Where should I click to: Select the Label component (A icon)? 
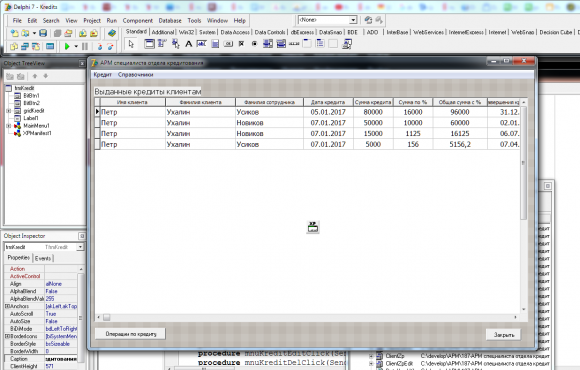tap(189, 44)
